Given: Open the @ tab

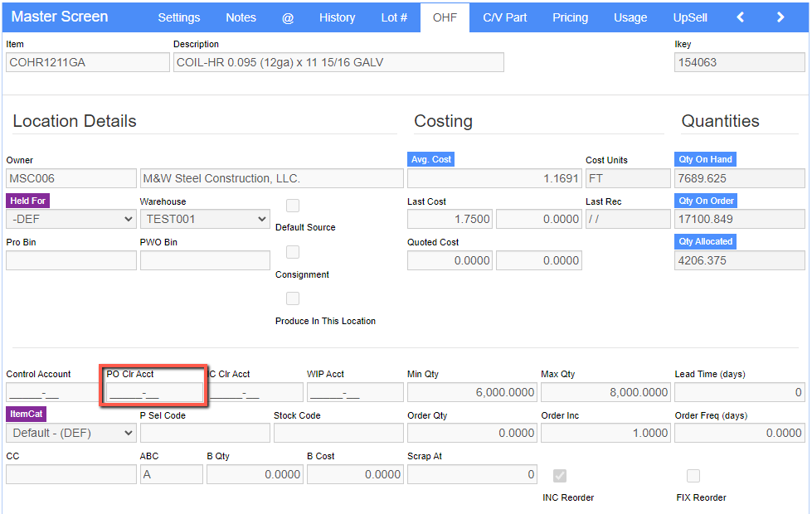Looking at the screenshot, I should pos(288,17).
